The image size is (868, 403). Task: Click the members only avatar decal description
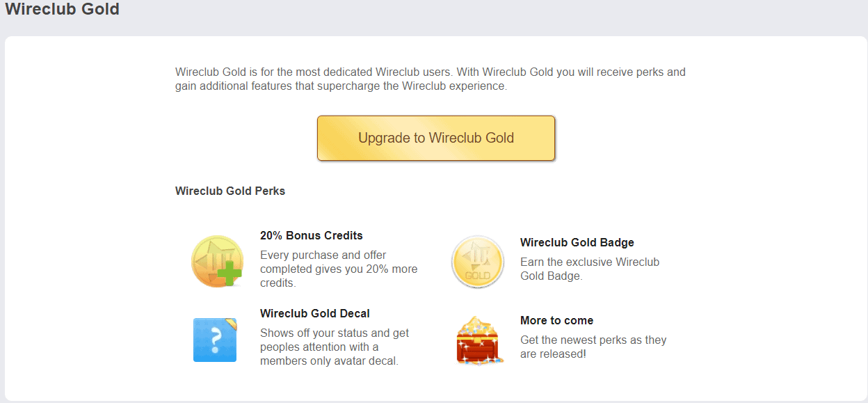pyautogui.click(x=335, y=347)
